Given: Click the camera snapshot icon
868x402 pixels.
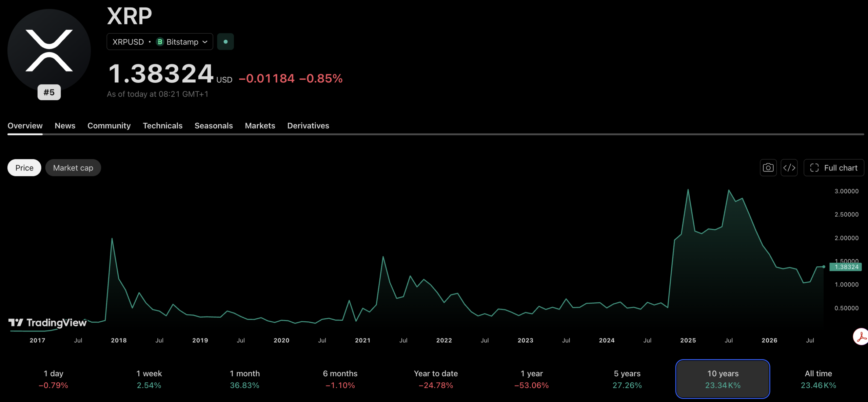Looking at the screenshot, I should click(x=768, y=168).
